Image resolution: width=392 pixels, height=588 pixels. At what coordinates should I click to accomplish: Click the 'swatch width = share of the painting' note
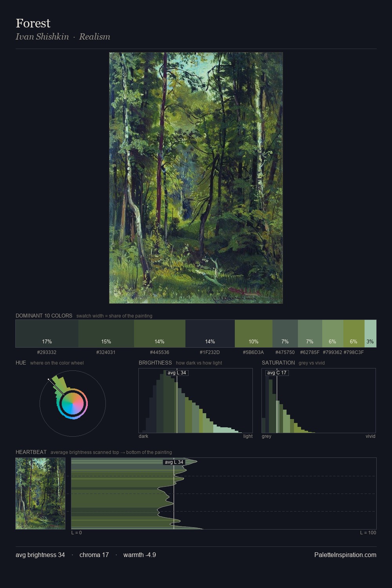click(114, 316)
